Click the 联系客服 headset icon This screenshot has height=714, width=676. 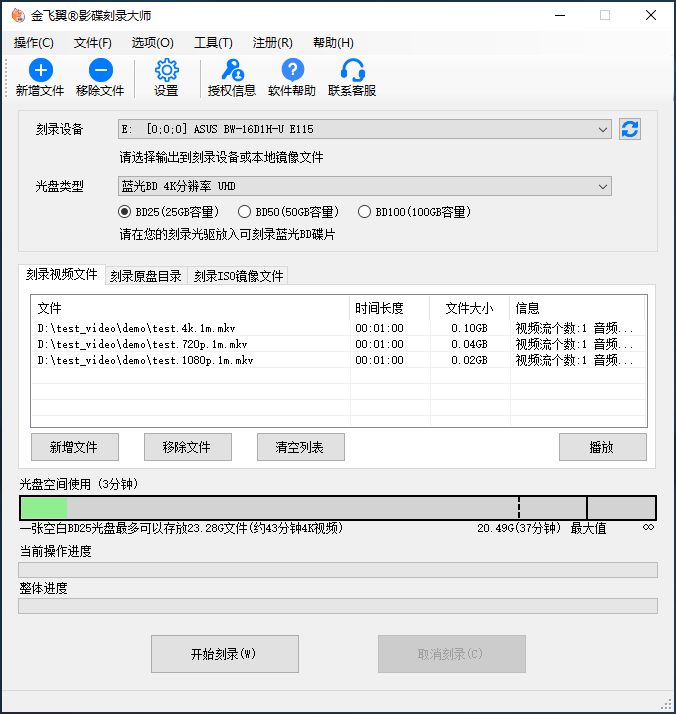click(352, 70)
